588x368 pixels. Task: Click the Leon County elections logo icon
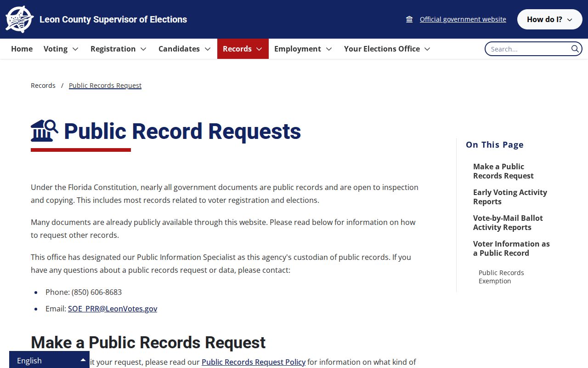click(x=19, y=19)
